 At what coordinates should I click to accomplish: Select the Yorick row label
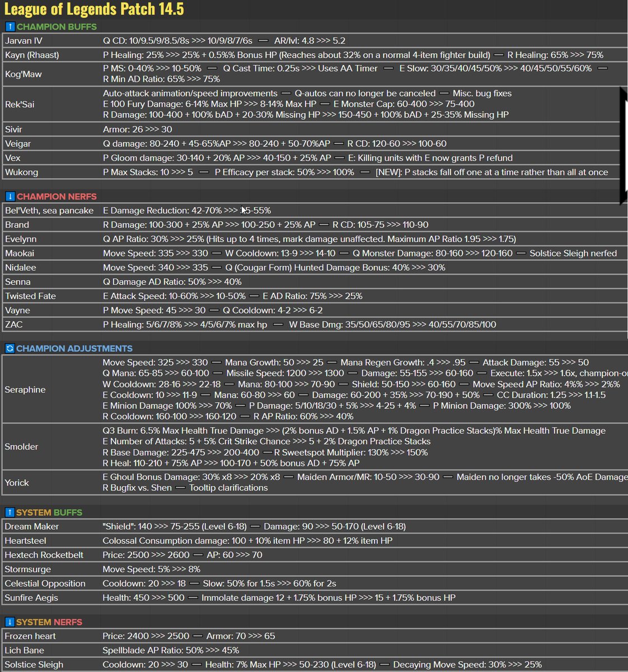coord(17,483)
